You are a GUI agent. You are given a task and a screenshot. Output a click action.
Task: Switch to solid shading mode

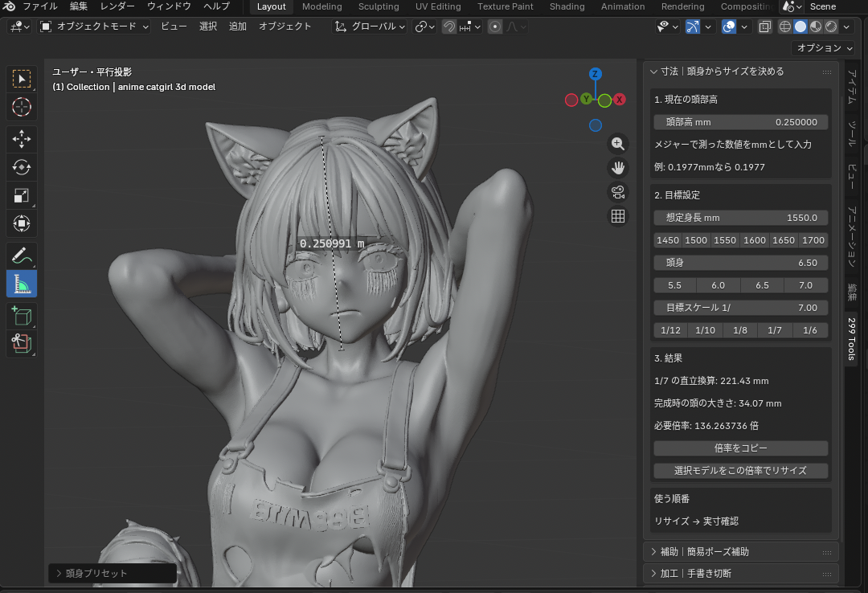[x=800, y=27]
